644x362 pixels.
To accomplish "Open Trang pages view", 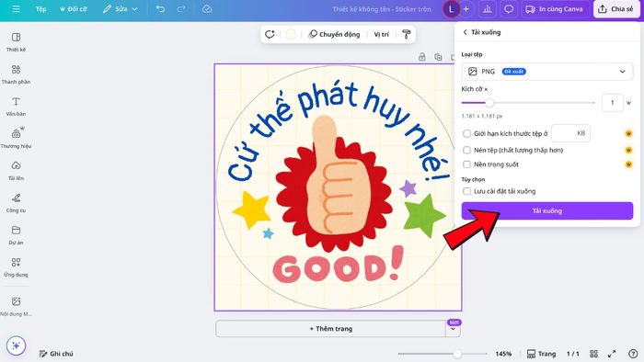I will (541, 354).
